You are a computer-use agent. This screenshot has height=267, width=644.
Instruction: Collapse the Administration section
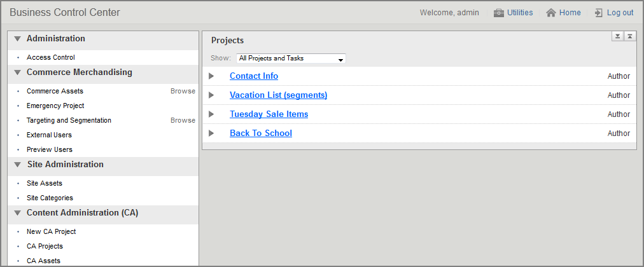coord(17,39)
